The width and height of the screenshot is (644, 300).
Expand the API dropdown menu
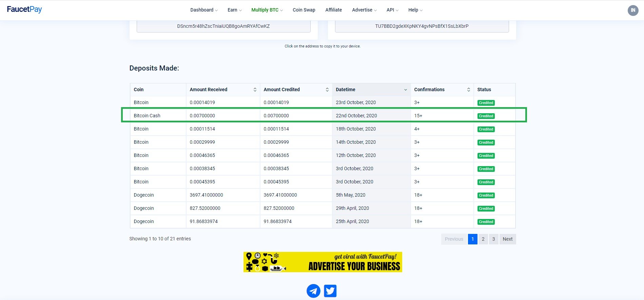pyautogui.click(x=392, y=10)
